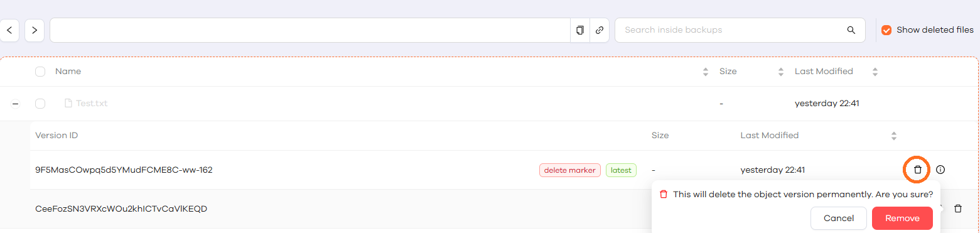Copy the path with the clipboard icon
980x233 pixels.
(x=580, y=30)
